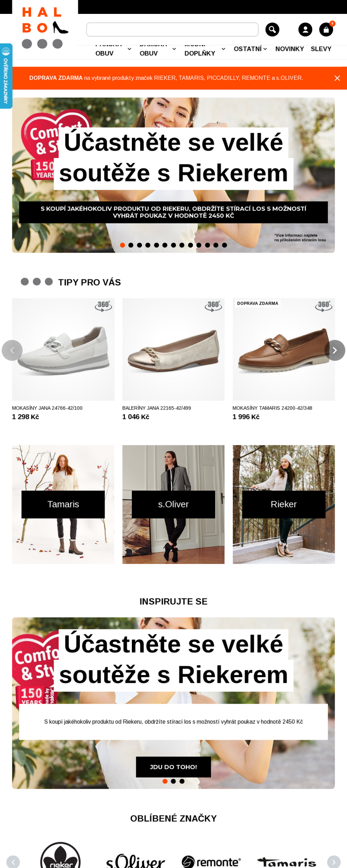Open 360° view on white Jana moccasins
The height and width of the screenshot is (868, 347).
pyautogui.click(x=103, y=306)
